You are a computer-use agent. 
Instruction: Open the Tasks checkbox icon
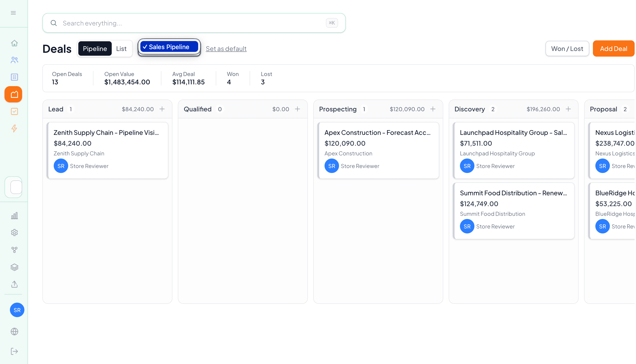point(14,111)
